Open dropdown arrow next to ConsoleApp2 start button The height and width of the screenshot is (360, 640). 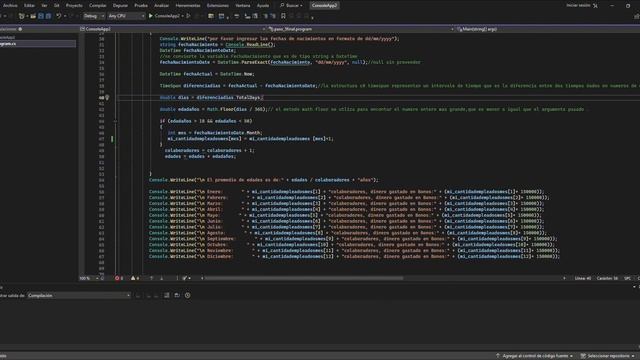pos(182,16)
